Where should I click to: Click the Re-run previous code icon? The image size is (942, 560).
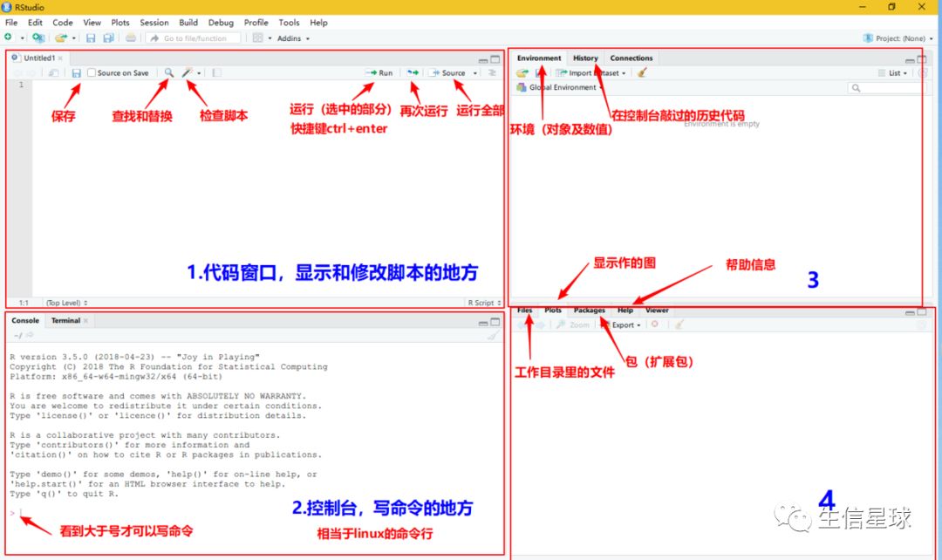tap(413, 72)
